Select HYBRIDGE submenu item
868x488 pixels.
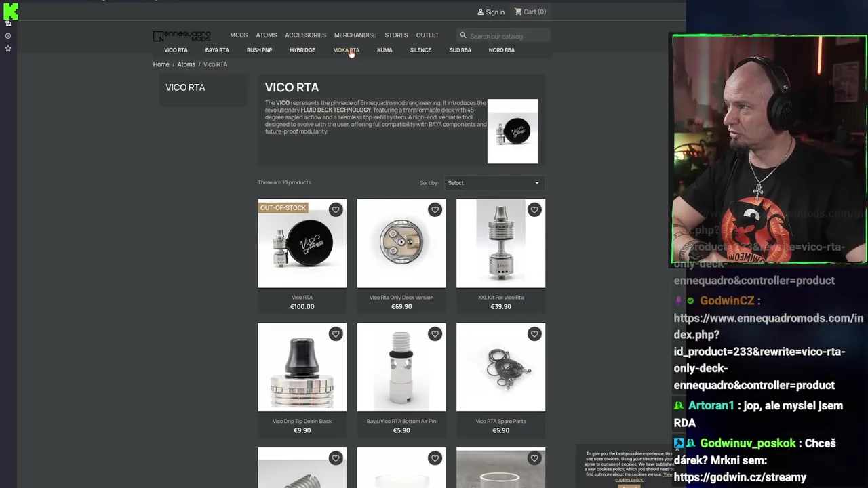[302, 50]
